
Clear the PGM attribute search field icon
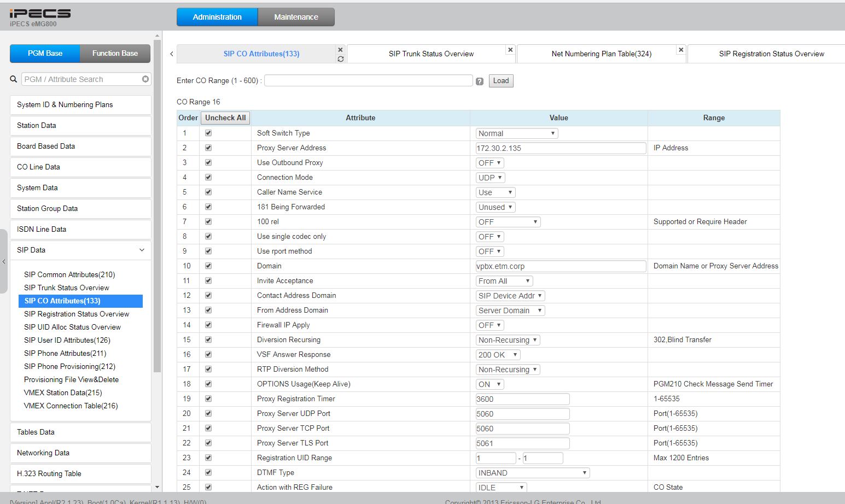(x=145, y=79)
